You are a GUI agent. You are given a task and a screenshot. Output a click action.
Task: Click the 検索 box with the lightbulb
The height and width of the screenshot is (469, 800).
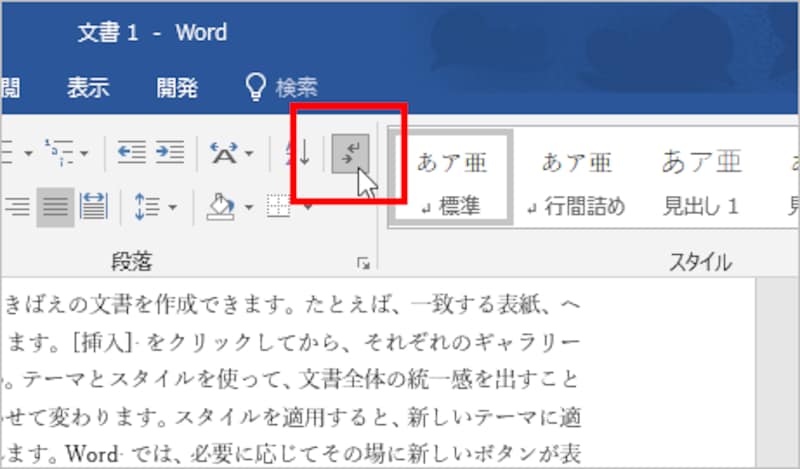(281, 87)
